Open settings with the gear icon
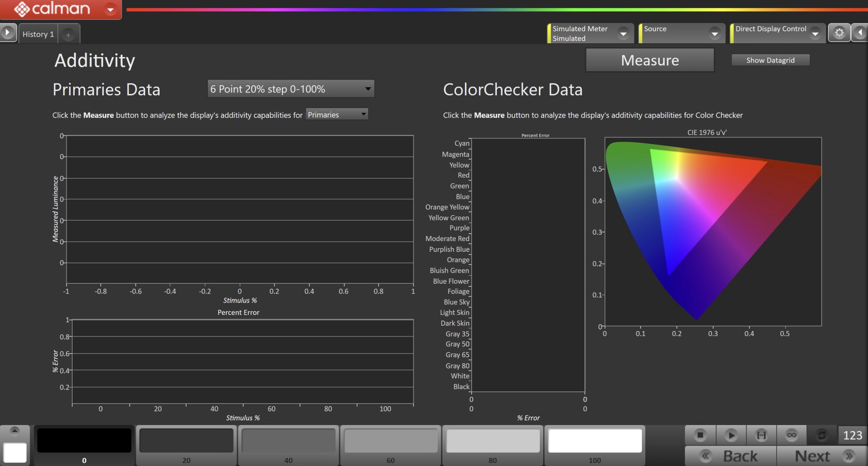The width and height of the screenshot is (868, 466). click(839, 33)
